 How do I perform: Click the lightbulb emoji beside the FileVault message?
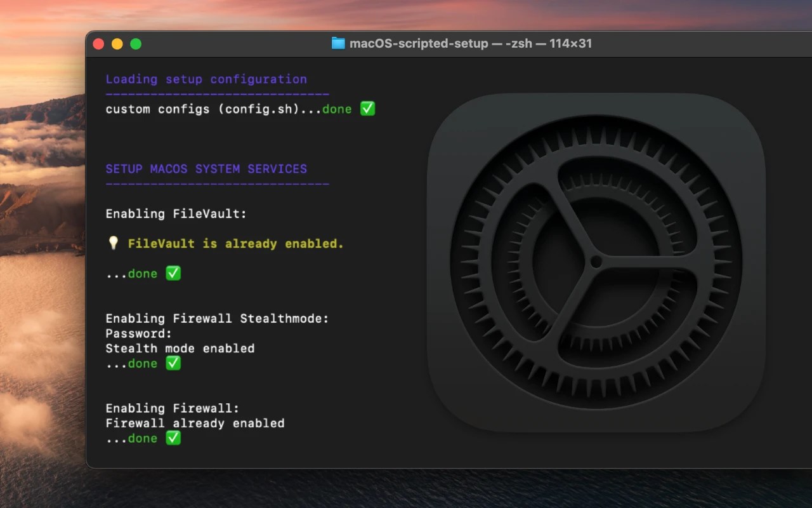(x=113, y=243)
